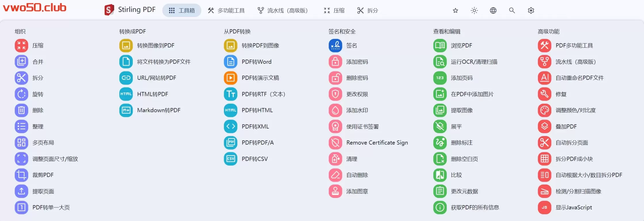The height and width of the screenshot is (221, 644).
Task: Open the HTML转PDF icon
Action: click(x=126, y=94)
